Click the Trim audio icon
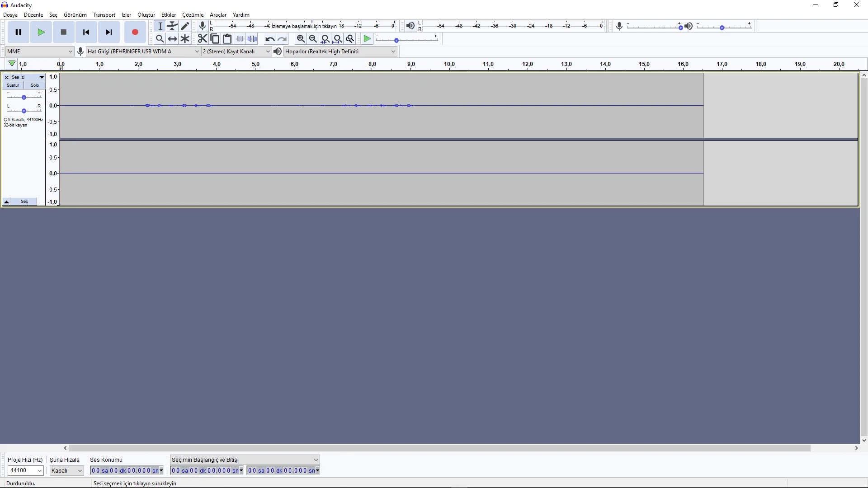This screenshot has width=868, height=488. (240, 39)
